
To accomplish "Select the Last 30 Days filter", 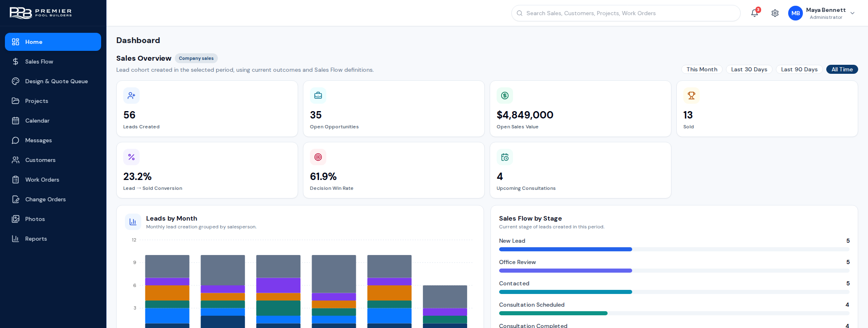I will [749, 69].
